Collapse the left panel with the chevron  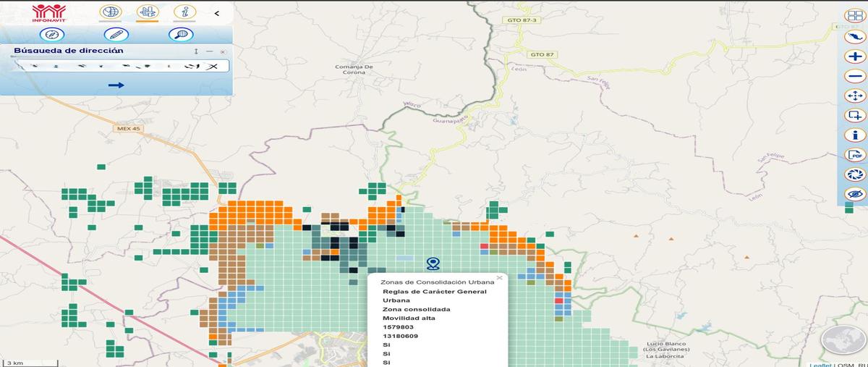pos(217,13)
